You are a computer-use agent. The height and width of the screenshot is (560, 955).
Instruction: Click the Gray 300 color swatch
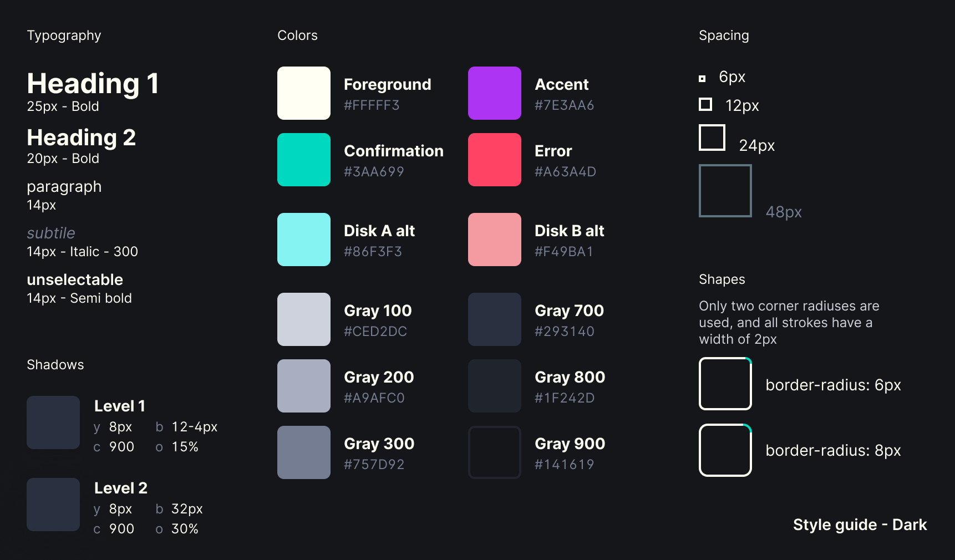[x=304, y=452]
